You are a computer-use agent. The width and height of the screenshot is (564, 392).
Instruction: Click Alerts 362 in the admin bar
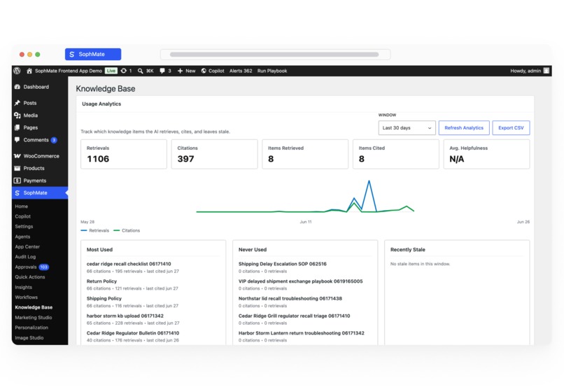pyautogui.click(x=241, y=71)
